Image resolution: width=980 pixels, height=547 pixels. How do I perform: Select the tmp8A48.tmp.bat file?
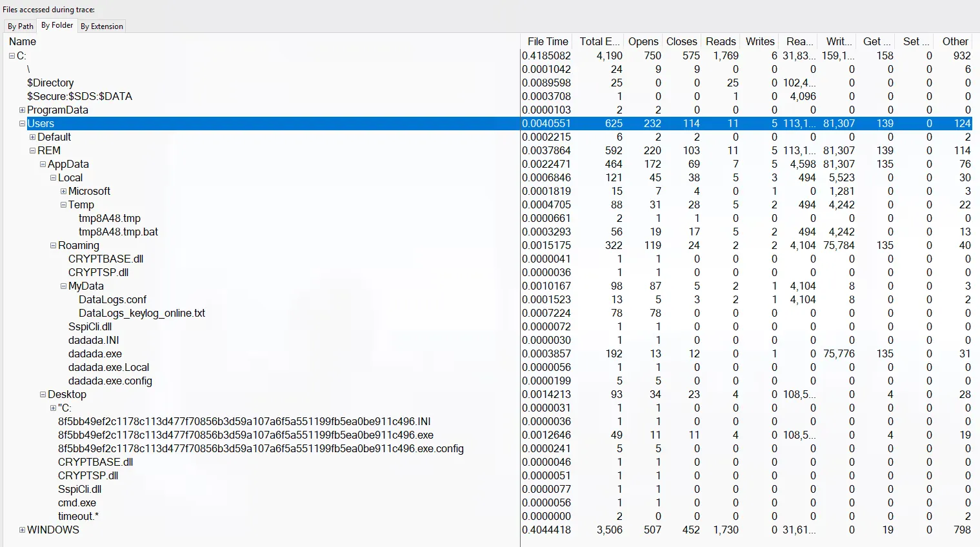coord(118,232)
